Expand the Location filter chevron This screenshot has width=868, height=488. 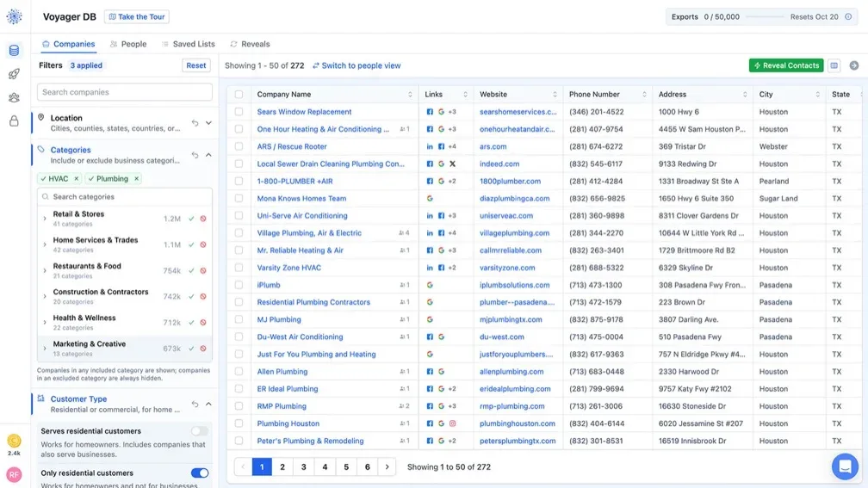click(x=208, y=123)
